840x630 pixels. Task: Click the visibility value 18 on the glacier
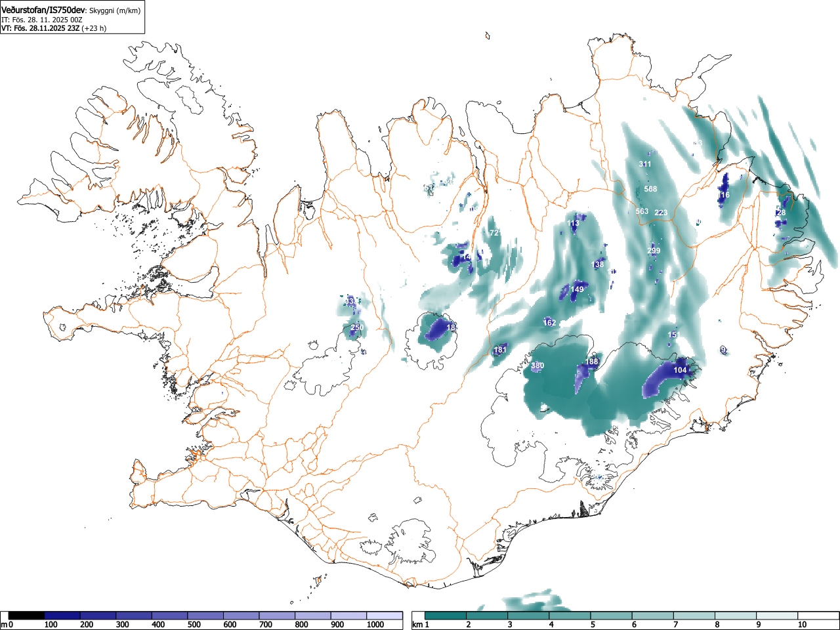pos(451,327)
